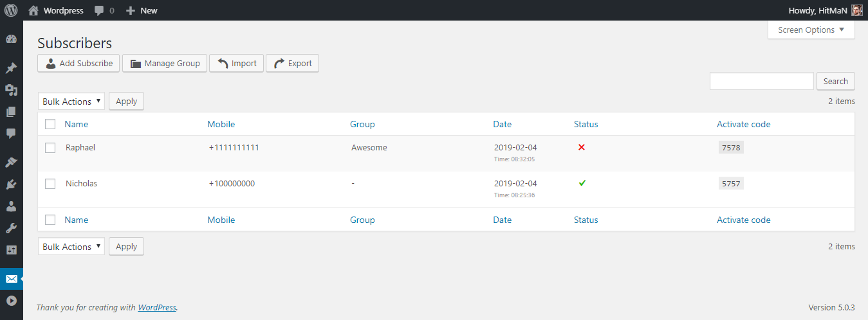
Task: Open Tools wrench icon in sidebar
Action: [11, 228]
